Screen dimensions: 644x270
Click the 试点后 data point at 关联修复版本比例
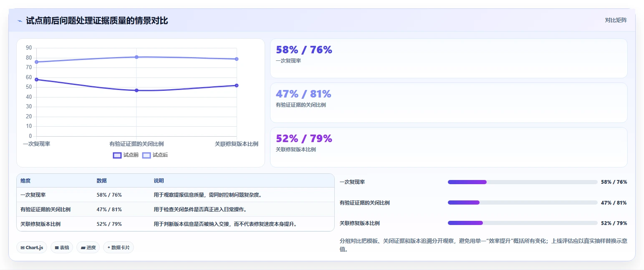(x=237, y=59)
